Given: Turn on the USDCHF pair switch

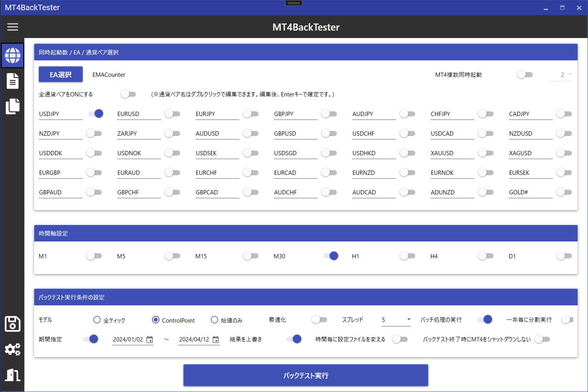Looking at the screenshot, I should coord(407,133).
